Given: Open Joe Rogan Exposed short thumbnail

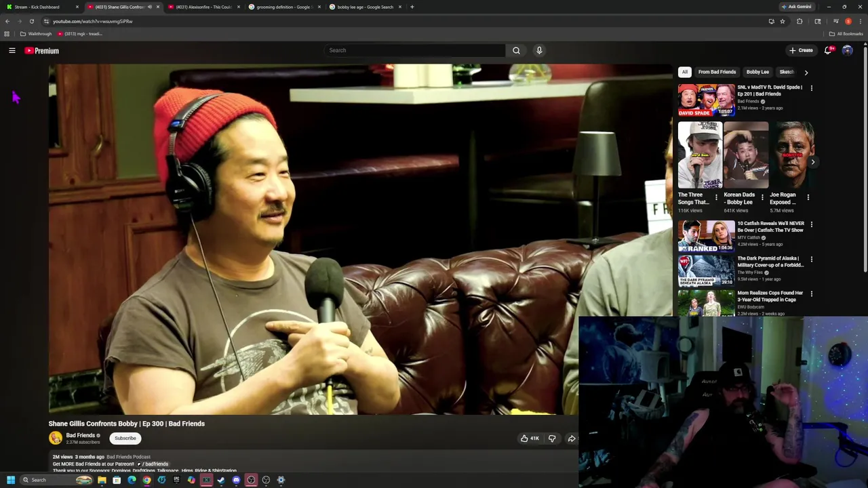Looking at the screenshot, I should (791, 155).
